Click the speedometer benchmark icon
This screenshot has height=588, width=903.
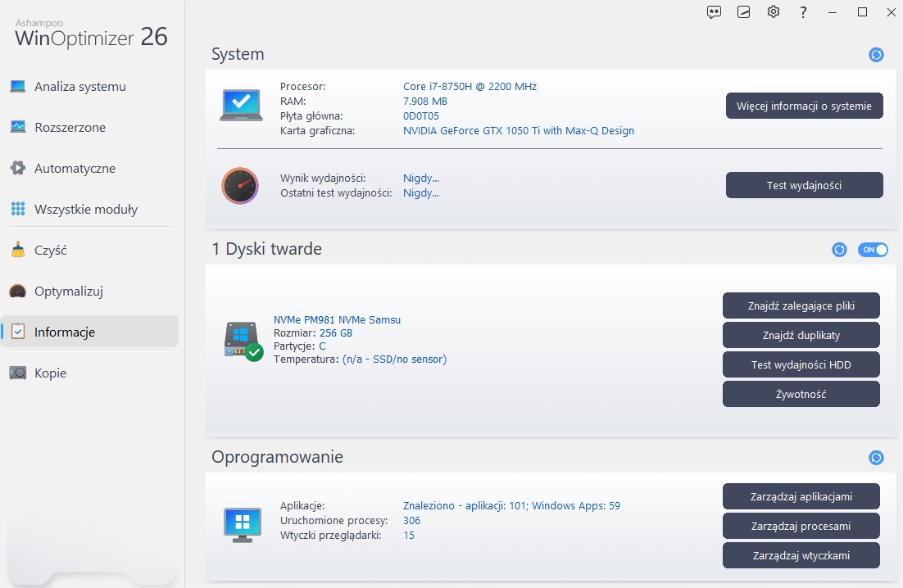tap(240, 186)
